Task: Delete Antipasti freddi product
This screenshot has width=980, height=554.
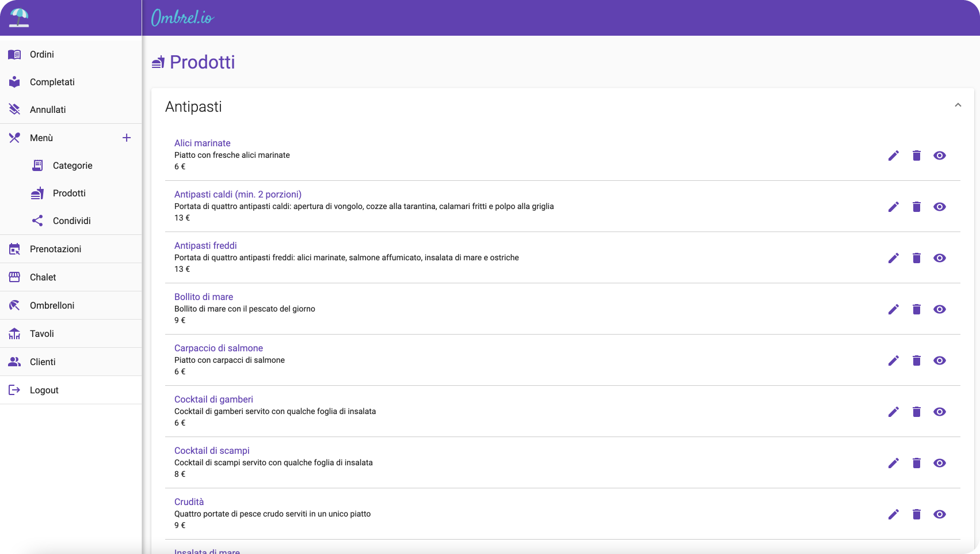Action: coord(917,258)
